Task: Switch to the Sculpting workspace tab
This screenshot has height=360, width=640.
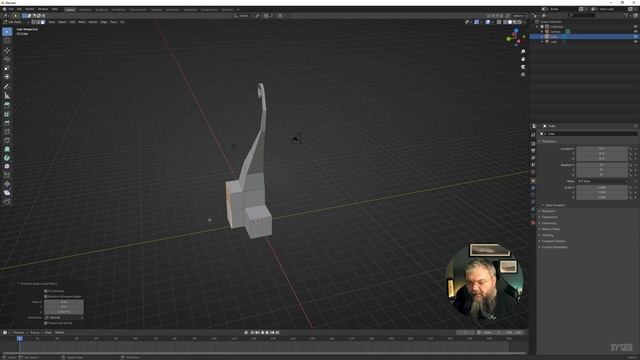Action: click(x=101, y=9)
